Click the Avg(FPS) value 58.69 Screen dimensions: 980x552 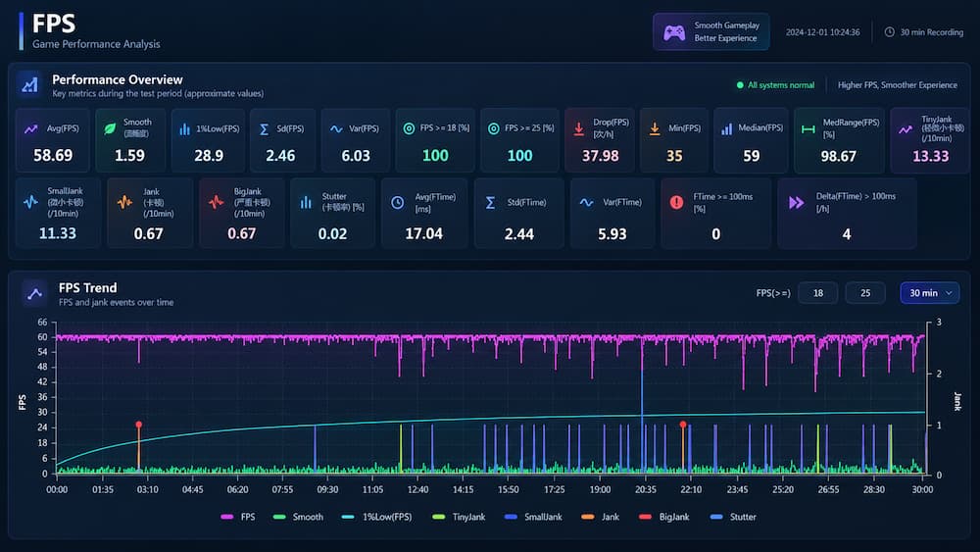pyautogui.click(x=53, y=155)
